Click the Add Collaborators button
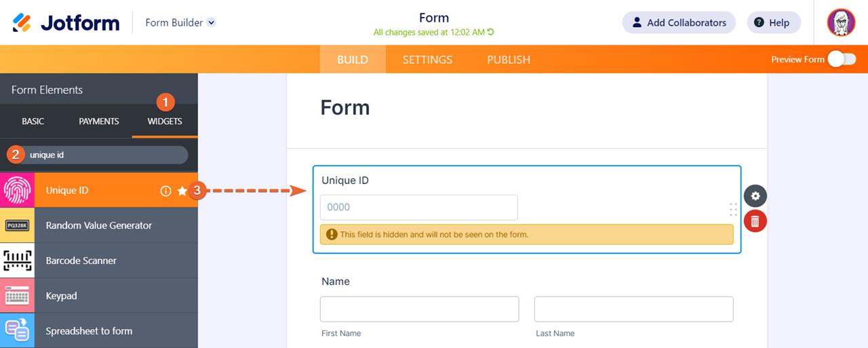868x348 pixels. [678, 22]
